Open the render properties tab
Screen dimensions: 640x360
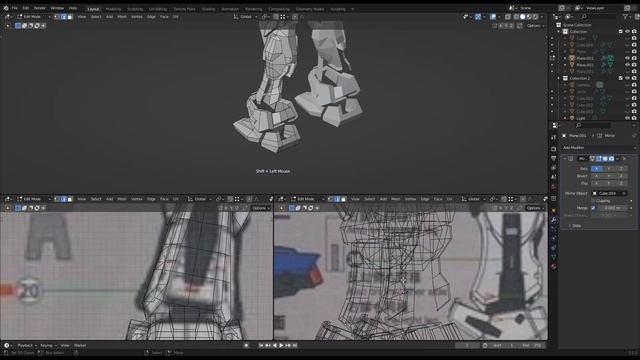pos(554,149)
